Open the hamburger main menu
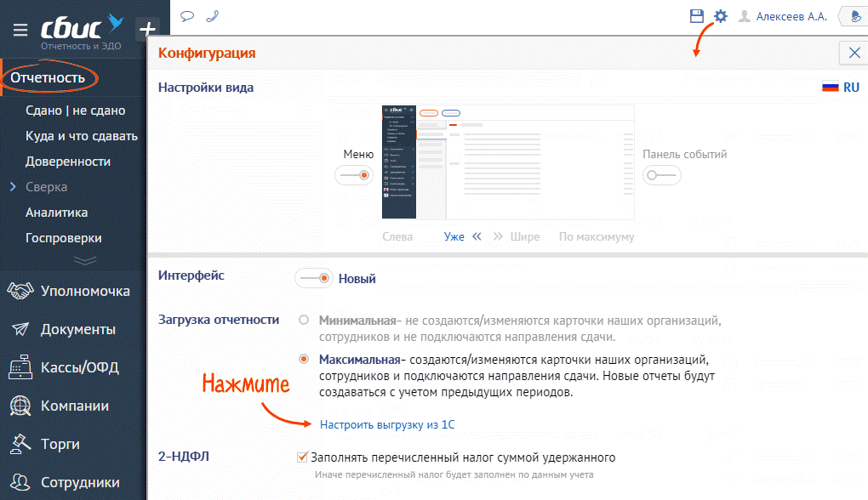Viewport: 868px width, 500px height. tap(20, 30)
